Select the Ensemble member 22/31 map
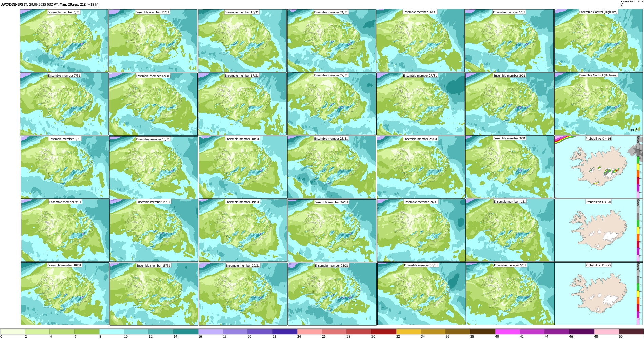The height and width of the screenshot is (339, 644). pyautogui.click(x=331, y=104)
